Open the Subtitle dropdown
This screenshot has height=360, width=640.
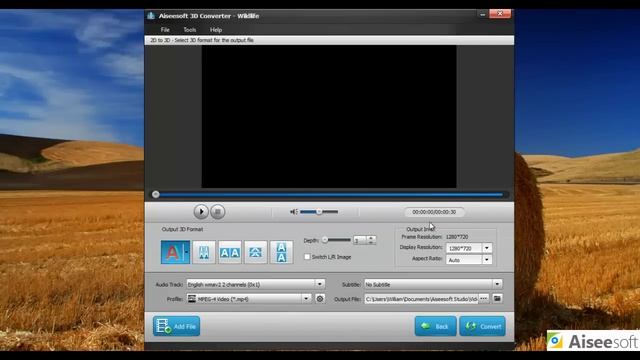click(497, 284)
